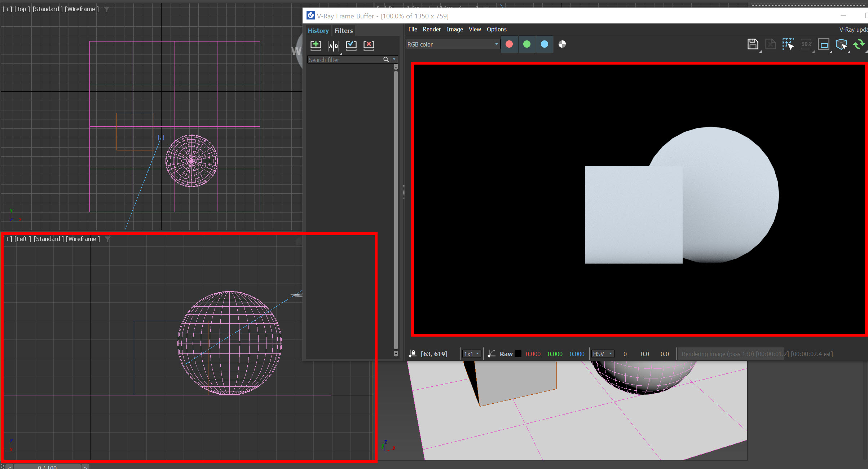Viewport: 868px width, 469px height.
Task: Click the [Left] viewport label
Action: tap(22, 239)
